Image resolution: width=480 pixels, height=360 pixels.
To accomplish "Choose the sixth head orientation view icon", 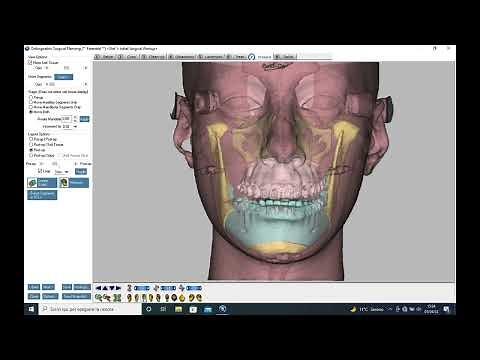I will click(x=167, y=298).
